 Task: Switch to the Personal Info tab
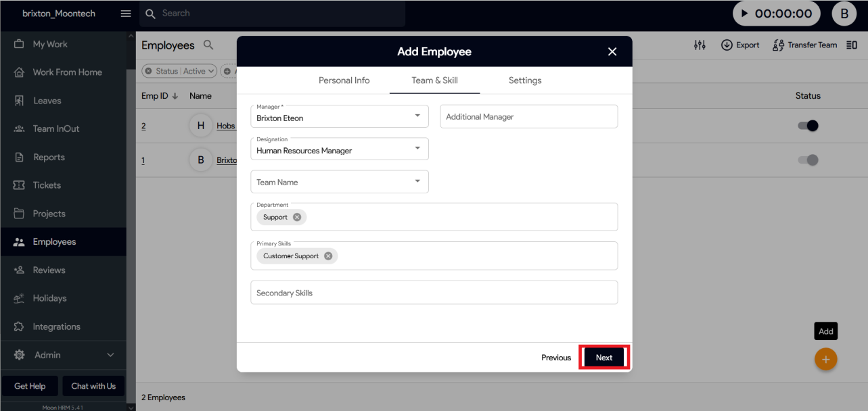coord(344,80)
